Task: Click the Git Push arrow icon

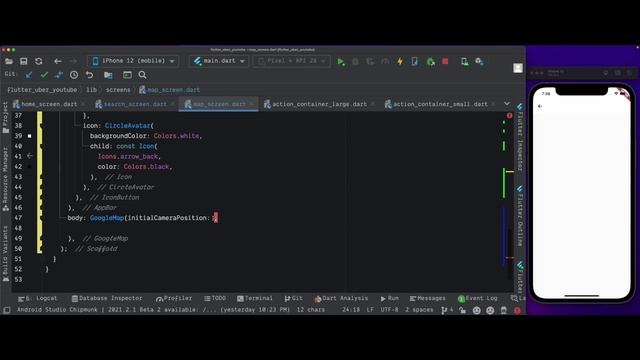Action: click(x=59, y=75)
